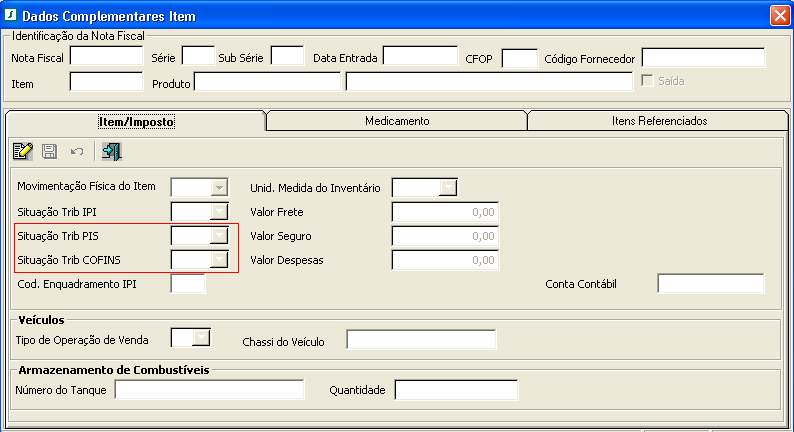This screenshot has width=794, height=432.
Task: Click the Conta Contábil input field
Action: pos(710,284)
